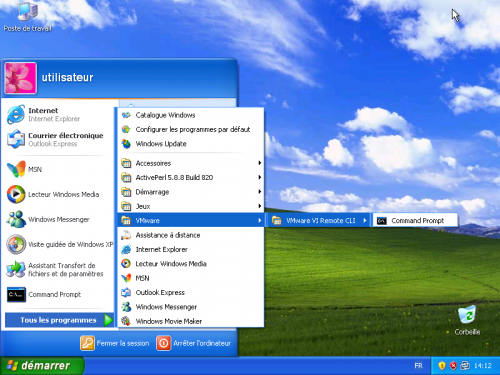Expand ActivePerl 5.8.8 Build 820 folder
The image size is (500, 375).
coord(191,177)
